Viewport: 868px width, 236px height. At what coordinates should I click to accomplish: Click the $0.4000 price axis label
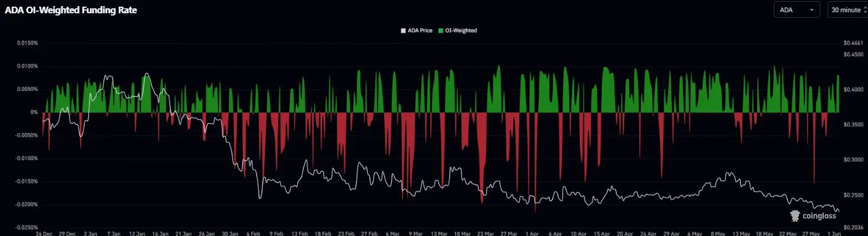854,90
